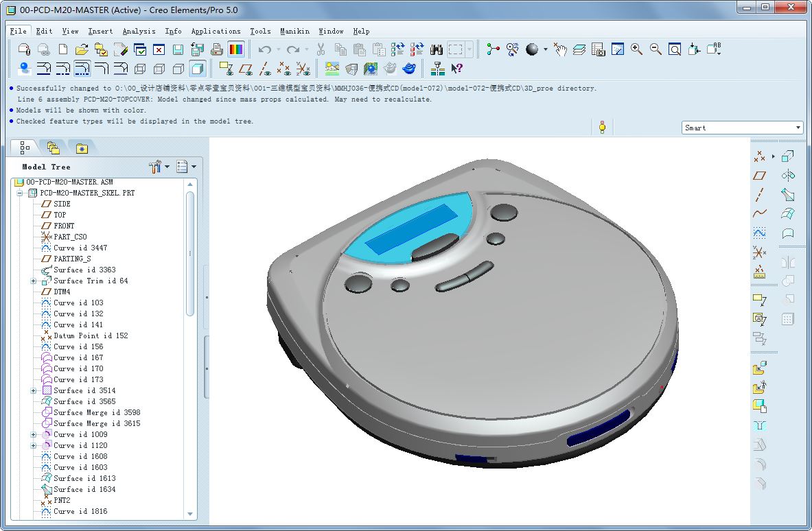
Task: Open the saved view list dropdown arrow
Action: pos(719,52)
